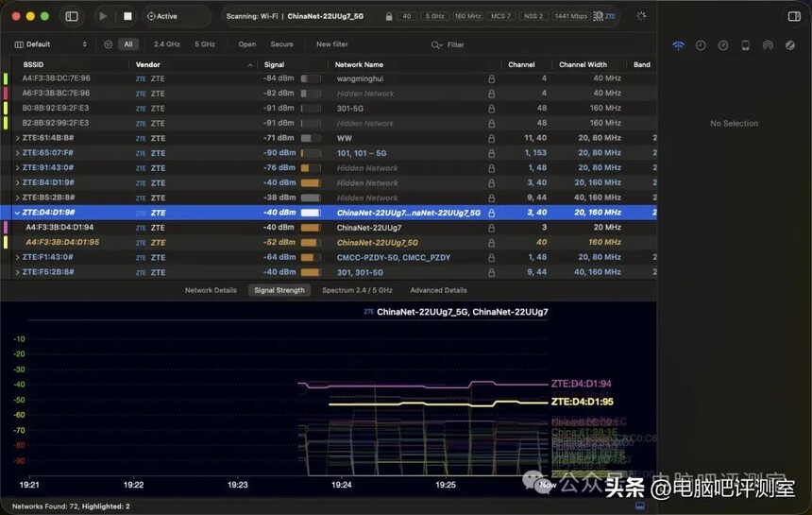
Task: Select the 301-5G network name cell
Action: click(350, 109)
